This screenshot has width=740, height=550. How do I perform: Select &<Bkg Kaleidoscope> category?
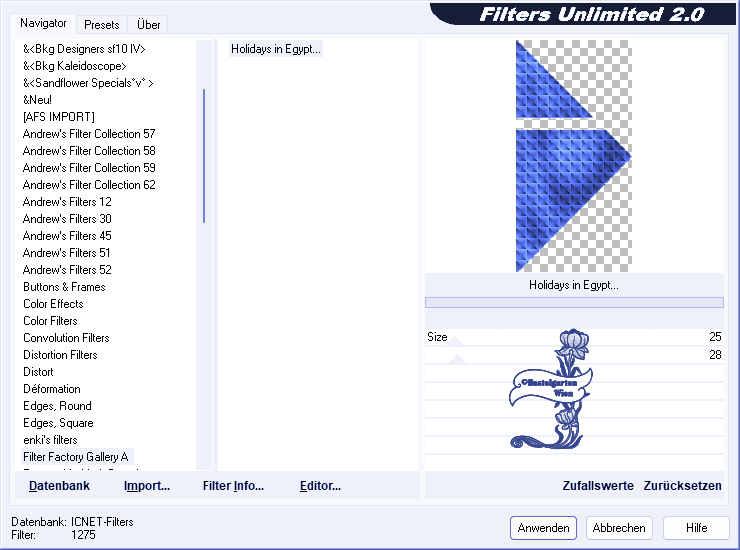[75, 66]
